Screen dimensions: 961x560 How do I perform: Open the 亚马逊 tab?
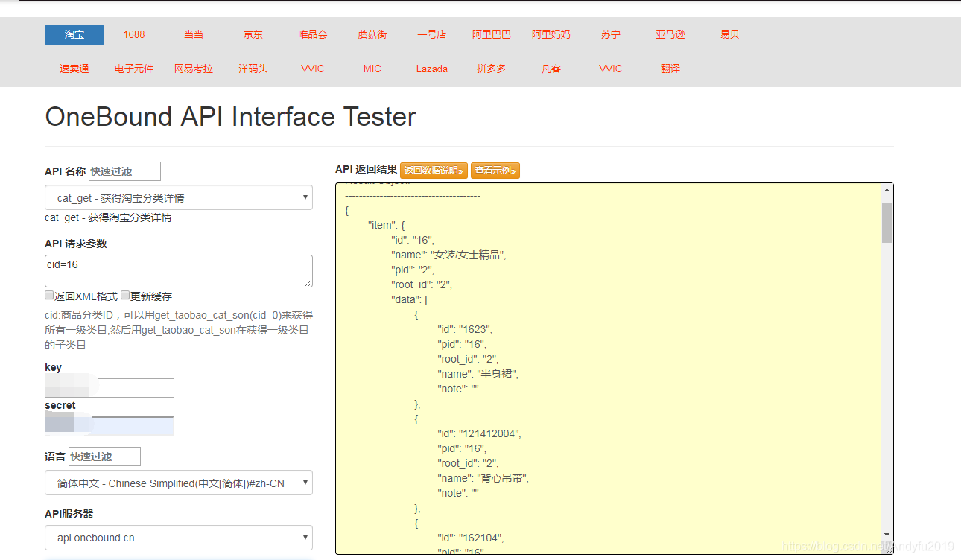point(670,35)
